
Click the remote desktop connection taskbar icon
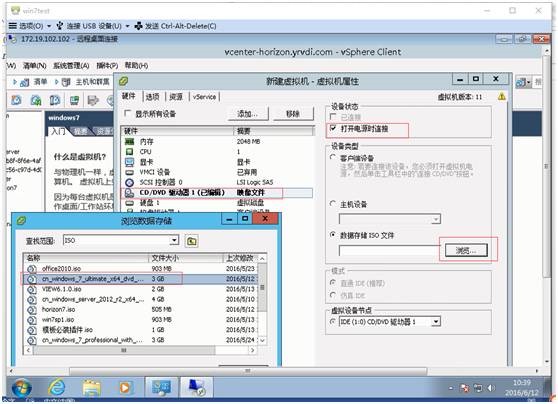point(197,387)
